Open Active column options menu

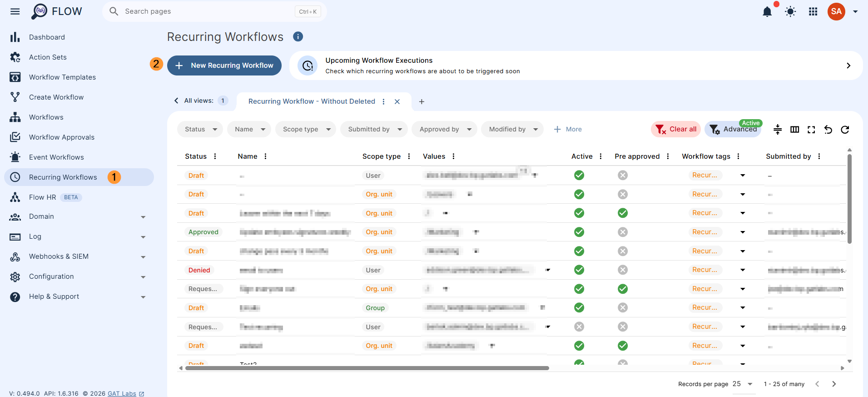[x=600, y=156]
